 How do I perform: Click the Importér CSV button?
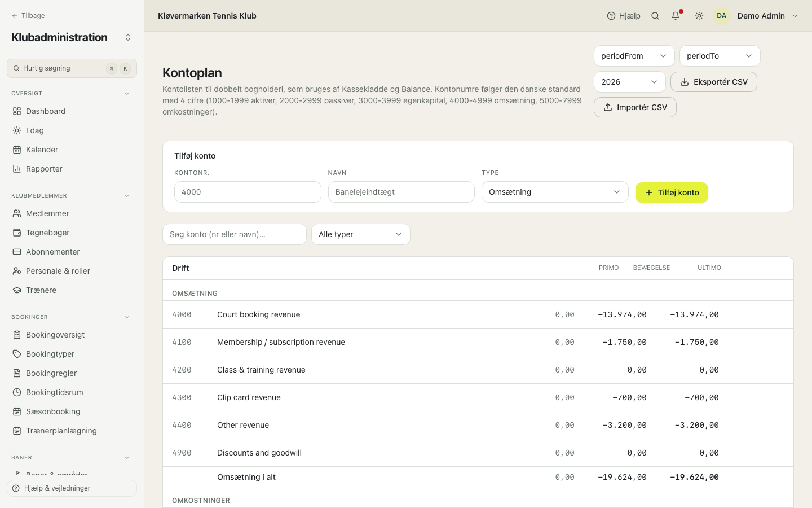(x=635, y=107)
